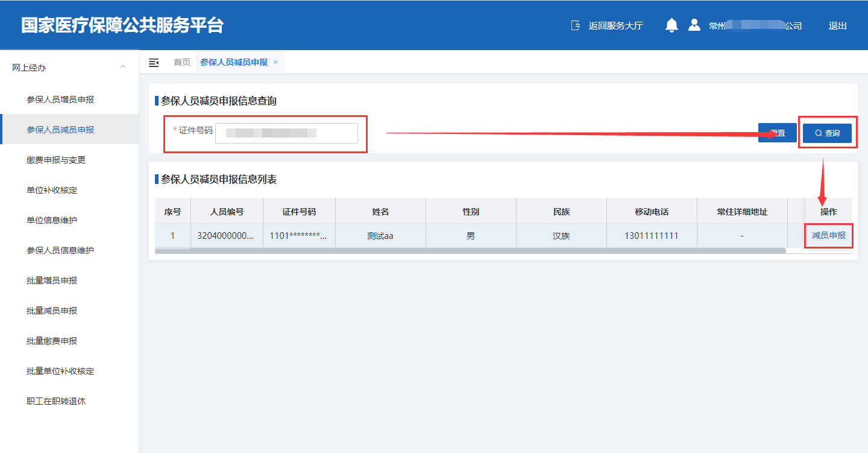Open 批量减员申报 menu item
Viewport: 868px width, 453px height.
pos(52,311)
